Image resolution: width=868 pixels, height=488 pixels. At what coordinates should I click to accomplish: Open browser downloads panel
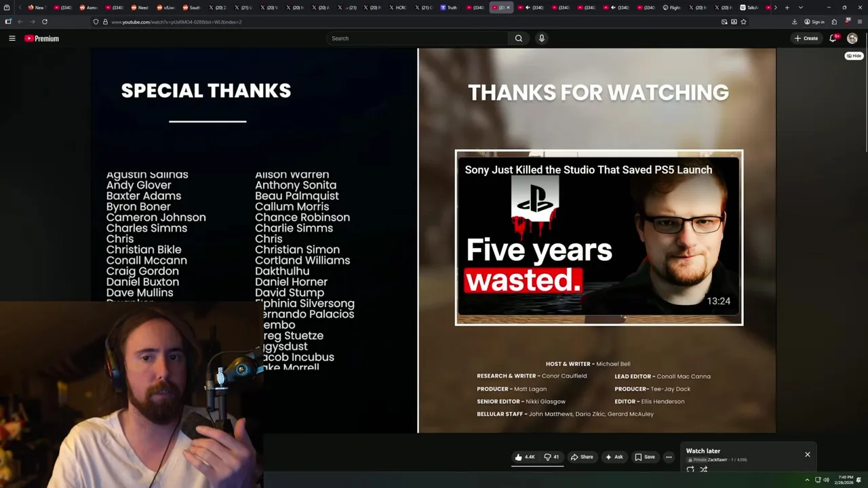[794, 22]
